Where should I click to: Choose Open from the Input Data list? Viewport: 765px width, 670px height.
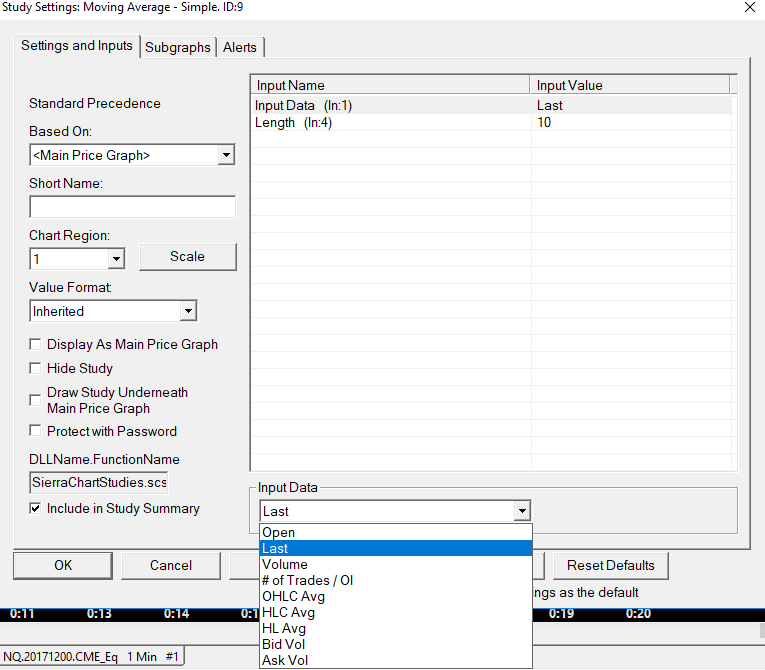[x=396, y=532]
